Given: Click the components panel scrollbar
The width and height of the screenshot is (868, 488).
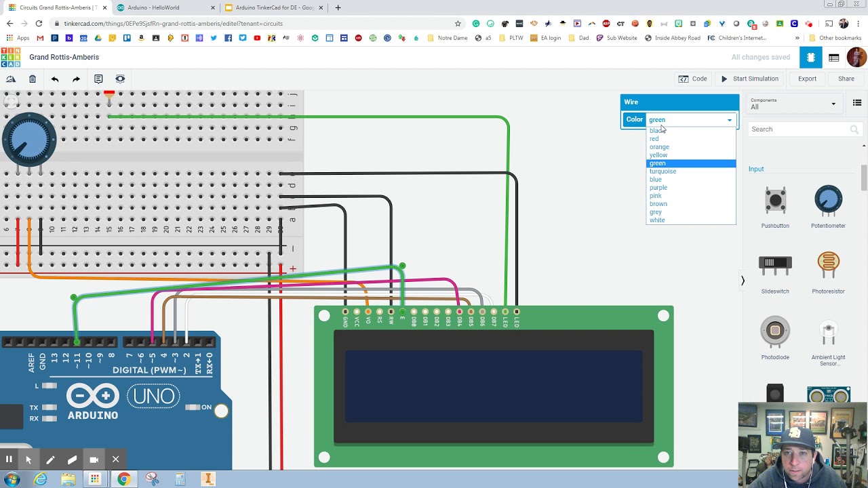Looking at the screenshot, I should 864,178.
